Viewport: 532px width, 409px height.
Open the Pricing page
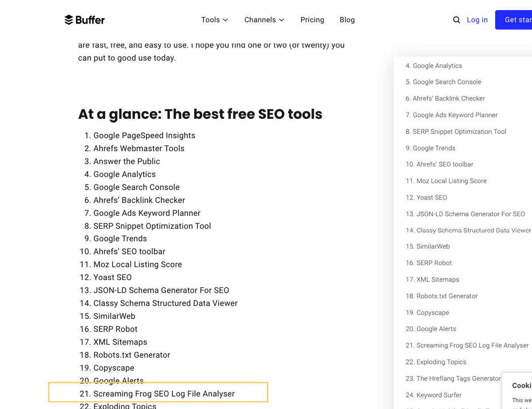pyautogui.click(x=312, y=20)
